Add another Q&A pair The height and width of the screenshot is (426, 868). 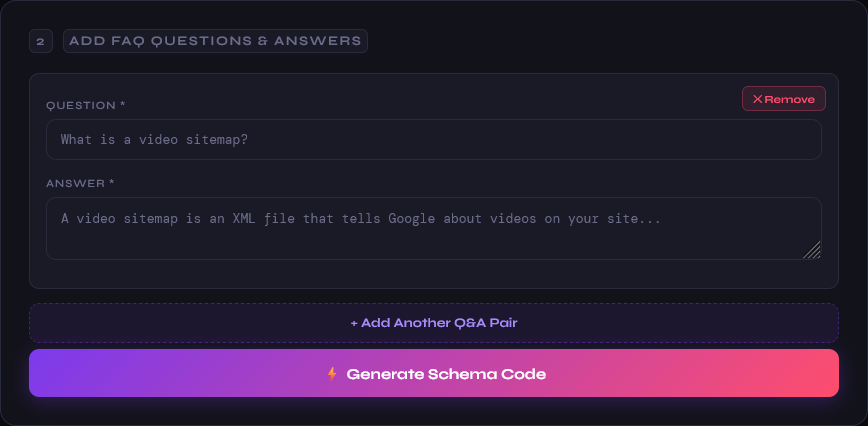click(x=433, y=323)
